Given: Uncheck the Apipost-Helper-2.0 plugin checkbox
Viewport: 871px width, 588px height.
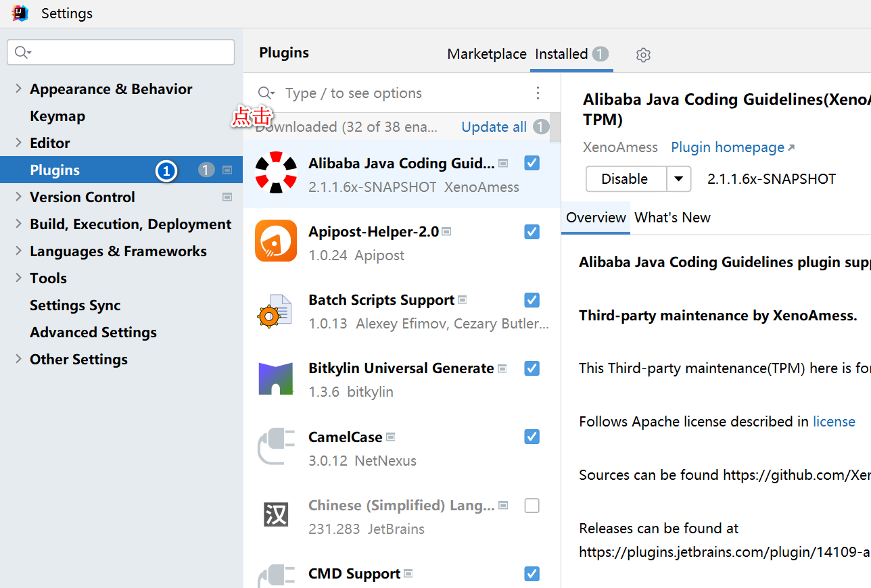Looking at the screenshot, I should (x=532, y=232).
